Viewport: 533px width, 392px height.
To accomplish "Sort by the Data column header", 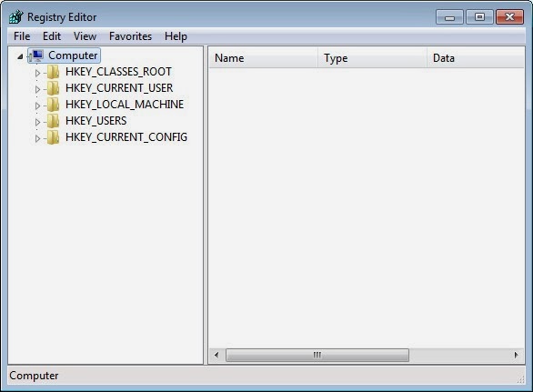I will click(476, 58).
